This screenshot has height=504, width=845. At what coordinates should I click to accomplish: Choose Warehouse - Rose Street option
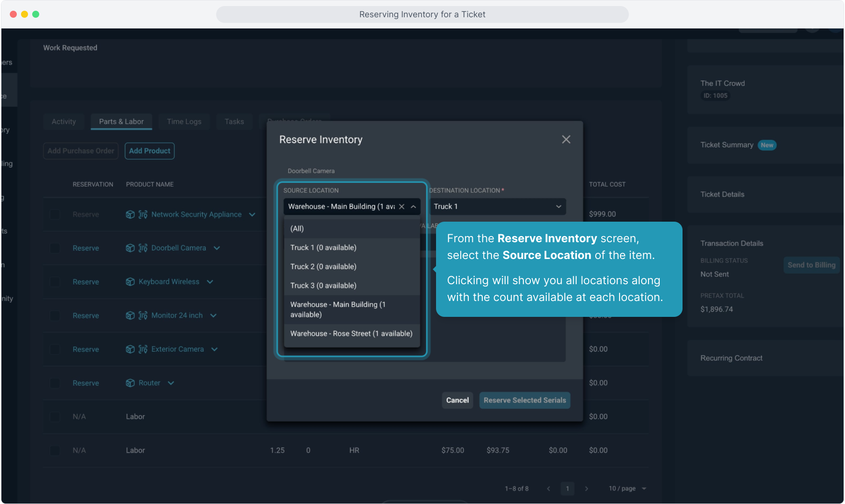point(351,334)
